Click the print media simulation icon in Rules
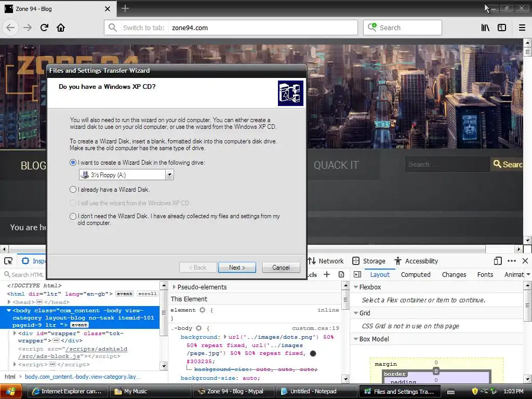 coord(341,274)
